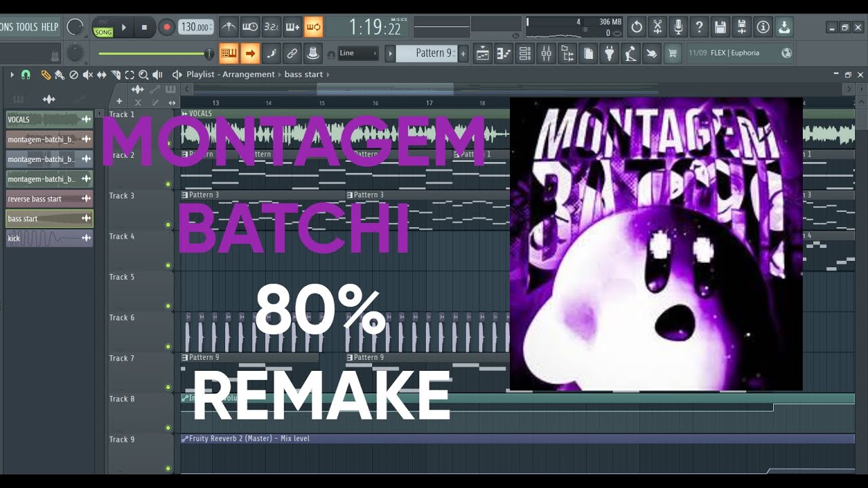
Task: Open the metronome toggle
Action: pyautogui.click(x=229, y=27)
